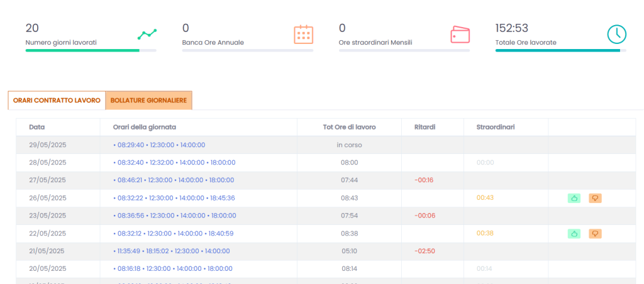Click the -00:06 delay value
Viewport: 644px width, 284px height.
pos(425,216)
